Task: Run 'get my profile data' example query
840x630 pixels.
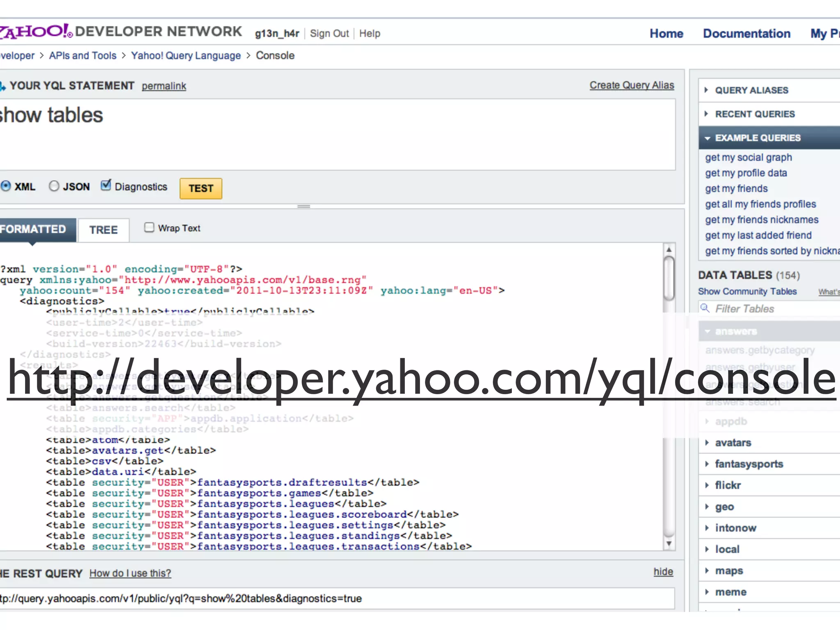Action: [x=746, y=173]
